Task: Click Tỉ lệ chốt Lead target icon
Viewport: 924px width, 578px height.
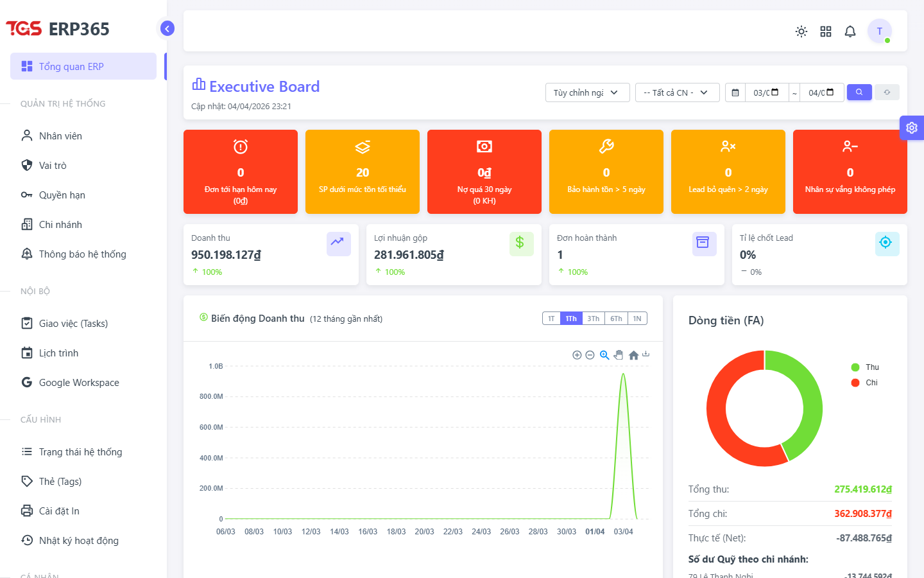Action: click(887, 244)
